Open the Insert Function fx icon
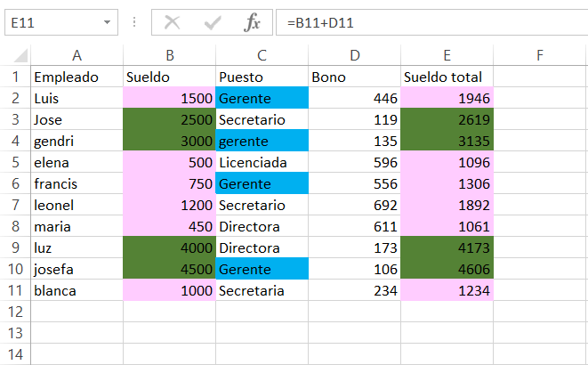Viewport: 588px width, 365px height. pyautogui.click(x=252, y=22)
